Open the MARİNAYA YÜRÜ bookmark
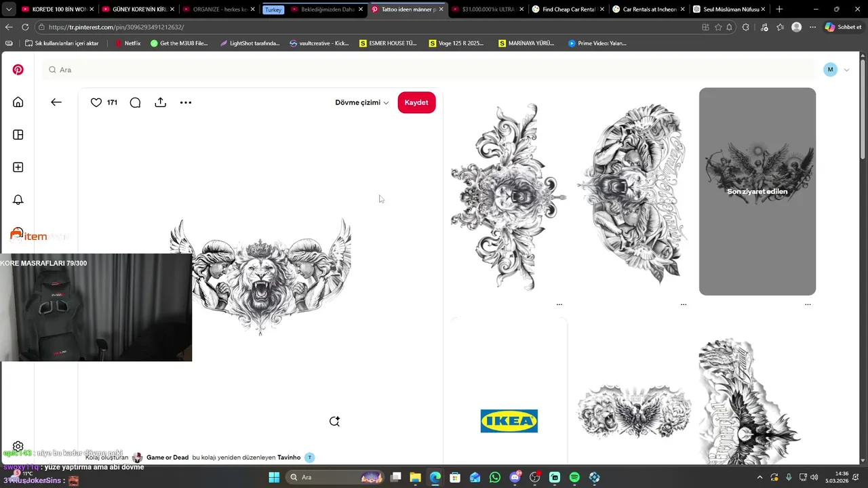 coord(526,43)
